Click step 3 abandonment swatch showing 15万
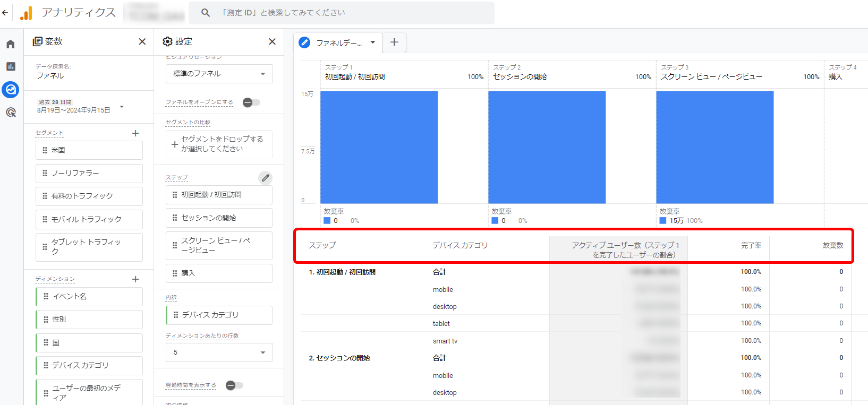 pyautogui.click(x=663, y=221)
